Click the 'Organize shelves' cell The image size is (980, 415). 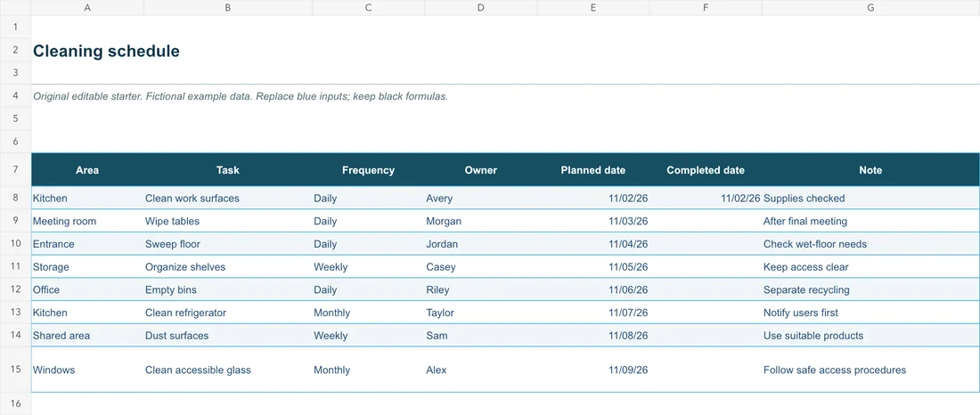tap(227, 267)
